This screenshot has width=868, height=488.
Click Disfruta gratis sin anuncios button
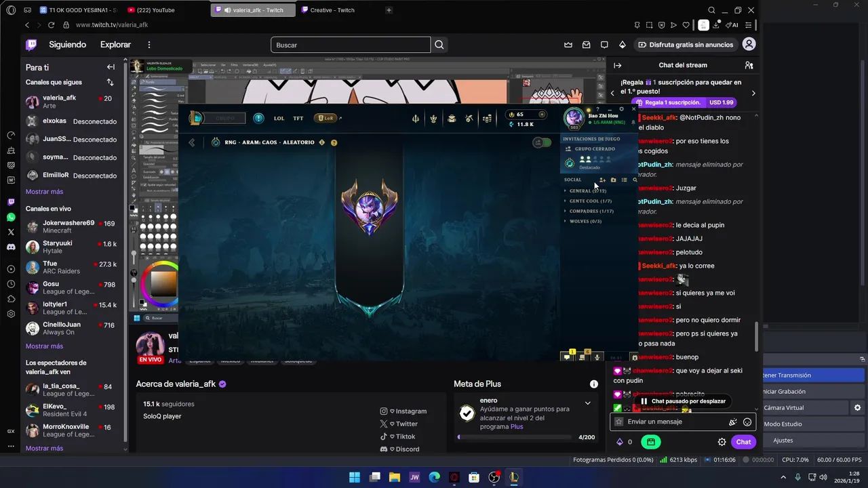pyautogui.click(x=686, y=45)
